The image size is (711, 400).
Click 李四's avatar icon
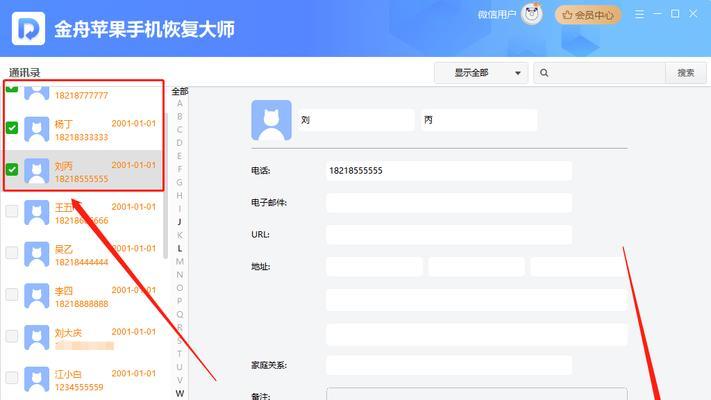(x=37, y=296)
